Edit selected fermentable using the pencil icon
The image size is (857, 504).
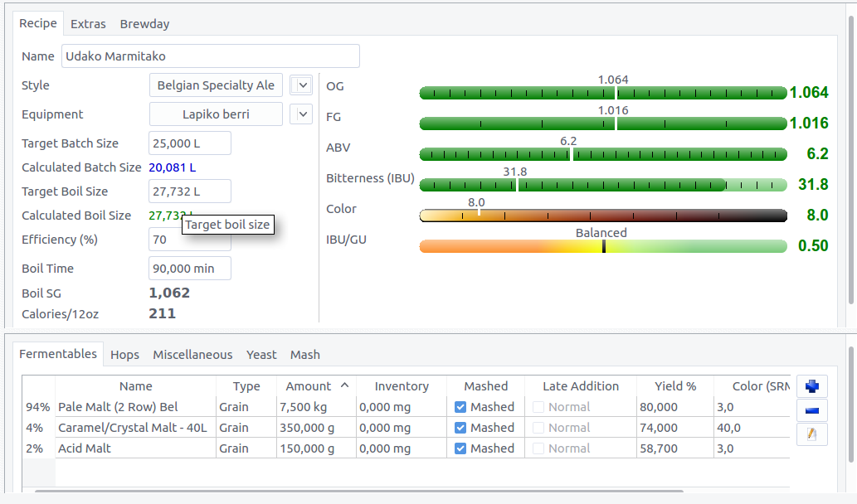[x=812, y=434]
